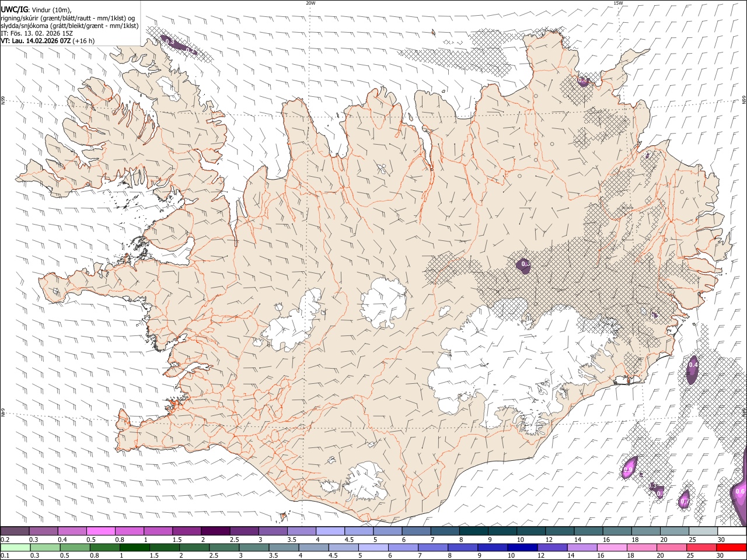Select the palest green 0.1 swatch, lower legend
The width and height of the screenshot is (747, 560).
coord(15,547)
